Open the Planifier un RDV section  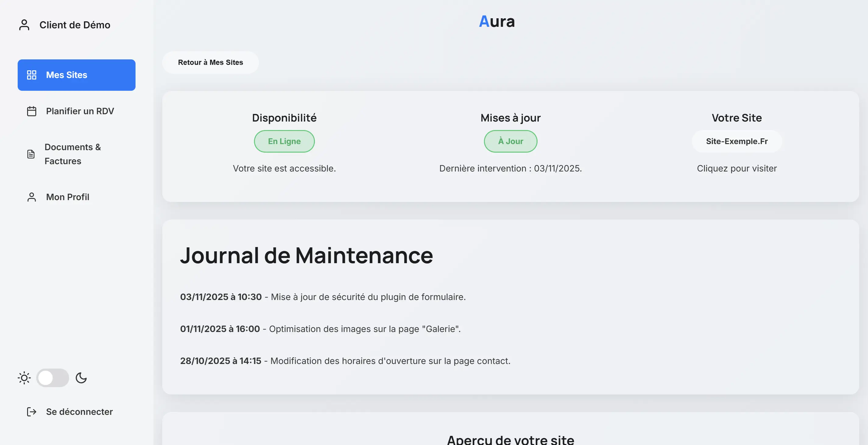click(x=80, y=111)
